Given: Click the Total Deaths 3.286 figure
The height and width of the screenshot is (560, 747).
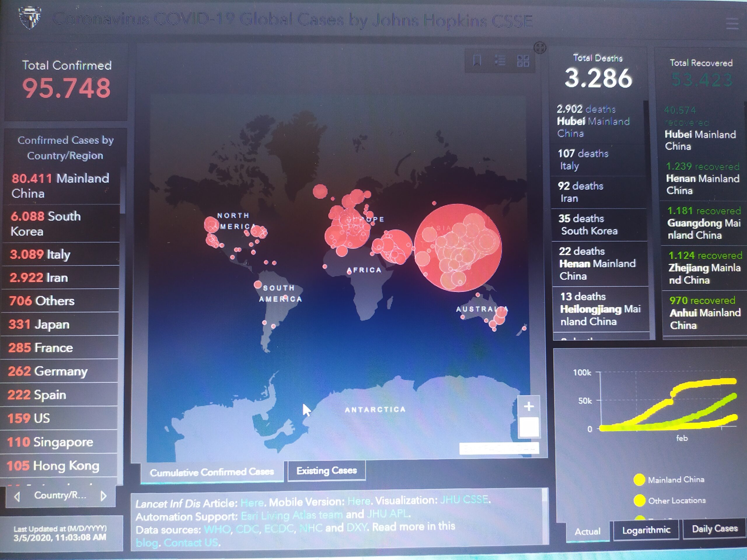Looking at the screenshot, I should point(598,78).
